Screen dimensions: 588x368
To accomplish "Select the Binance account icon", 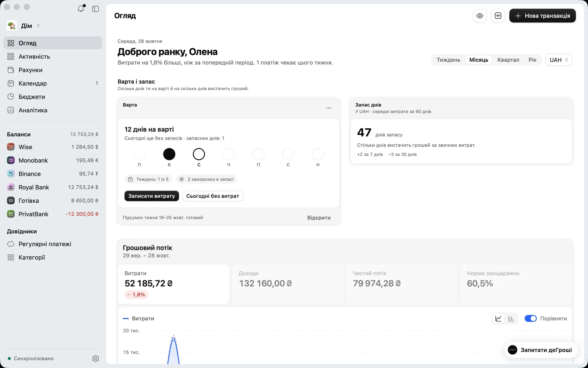I will pos(11,174).
